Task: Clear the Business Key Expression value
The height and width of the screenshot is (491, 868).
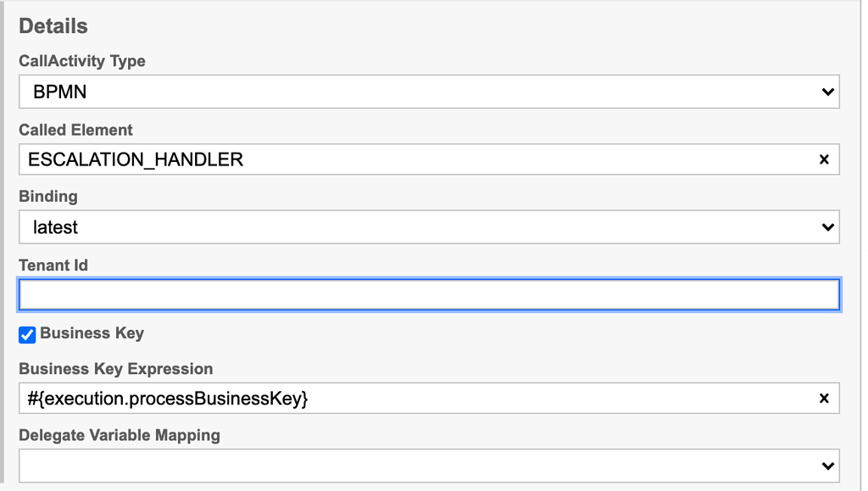Action: 823,398
